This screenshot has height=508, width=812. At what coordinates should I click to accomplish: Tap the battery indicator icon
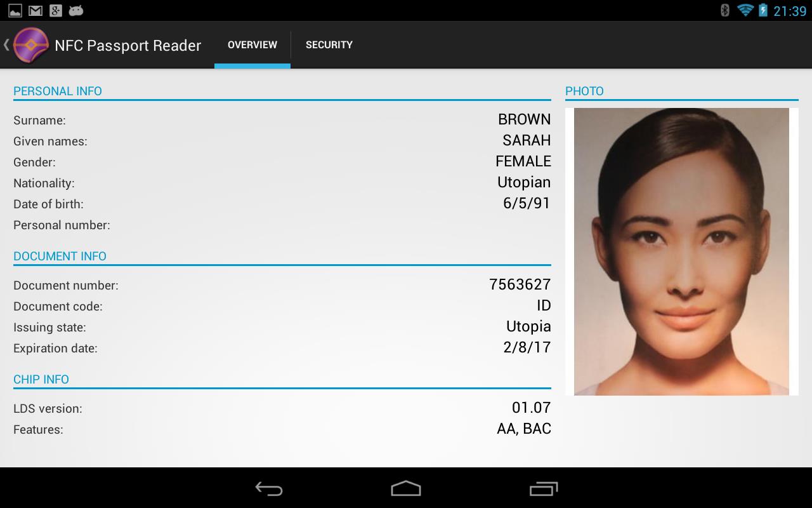(x=763, y=10)
